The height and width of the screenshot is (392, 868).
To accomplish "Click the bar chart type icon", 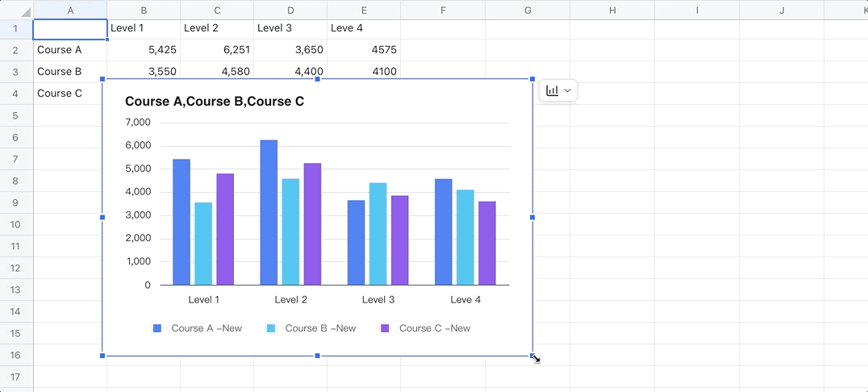I will (x=552, y=91).
